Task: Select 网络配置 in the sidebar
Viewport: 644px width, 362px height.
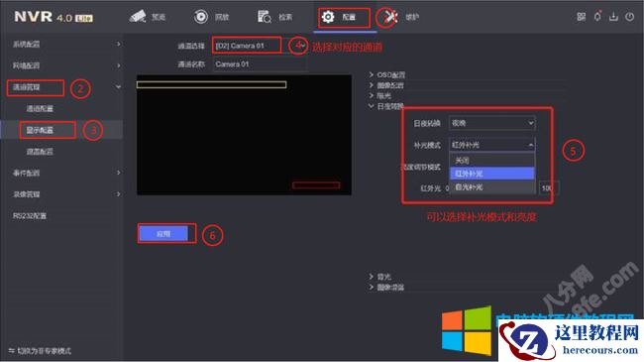Action: 27,65
